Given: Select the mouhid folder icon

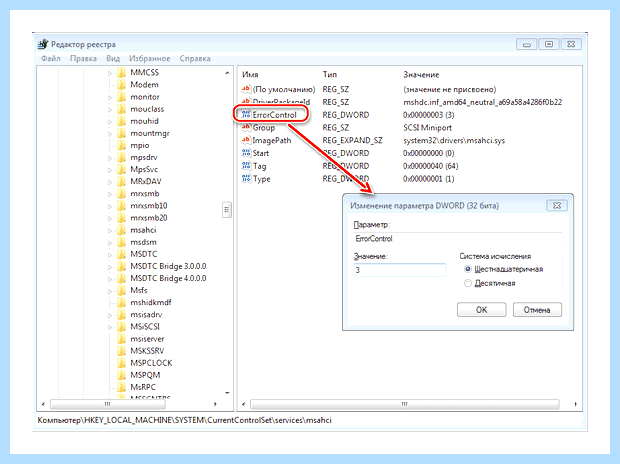Looking at the screenshot, I should coord(122,121).
